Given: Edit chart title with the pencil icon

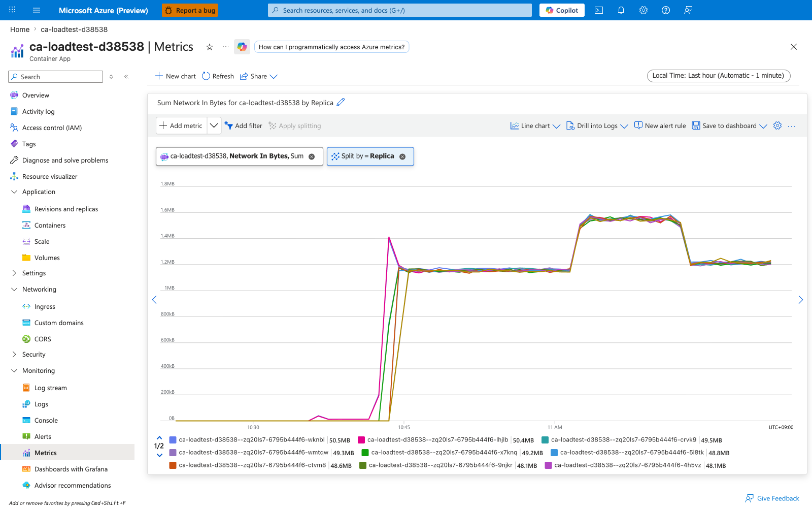Looking at the screenshot, I should 341,102.
